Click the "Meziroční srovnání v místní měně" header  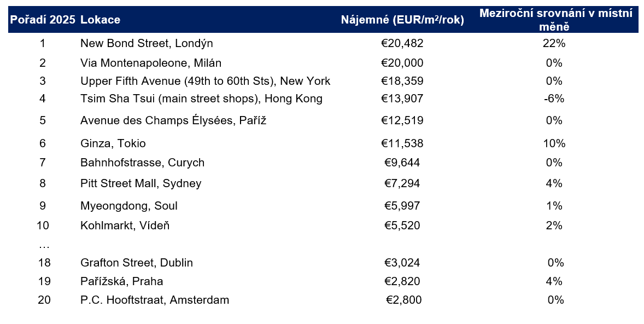(x=555, y=20)
